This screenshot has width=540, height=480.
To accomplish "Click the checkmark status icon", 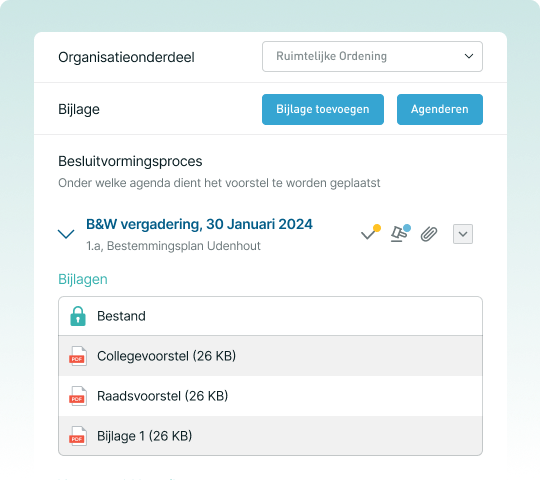I will tap(370, 232).
